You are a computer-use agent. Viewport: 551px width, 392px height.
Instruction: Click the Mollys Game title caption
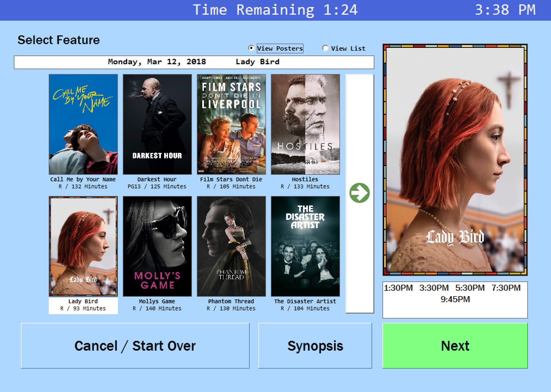(x=157, y=301)
